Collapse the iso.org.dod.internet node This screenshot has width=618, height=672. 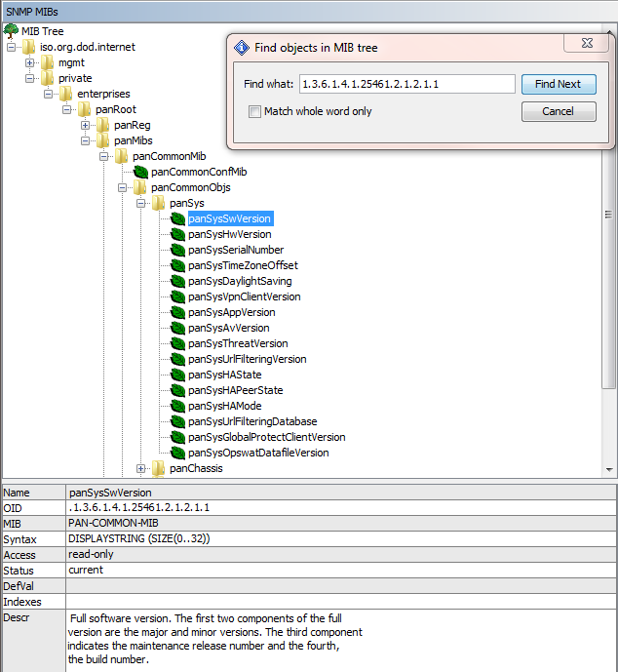(11, 47)
